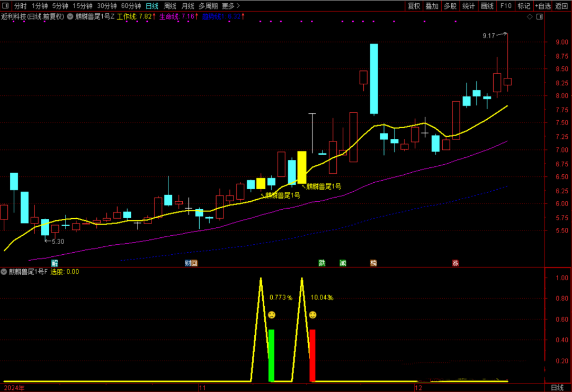The image size is (572, 392).
Task: Click the left sidebar panel toggle icon
Action: coord(6,6)
